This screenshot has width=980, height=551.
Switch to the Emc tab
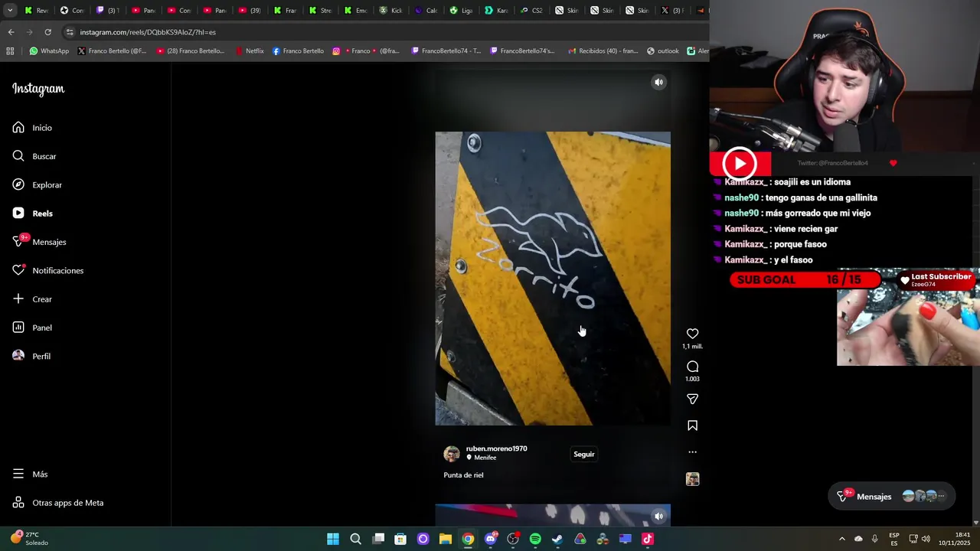[x=355, y=10]
